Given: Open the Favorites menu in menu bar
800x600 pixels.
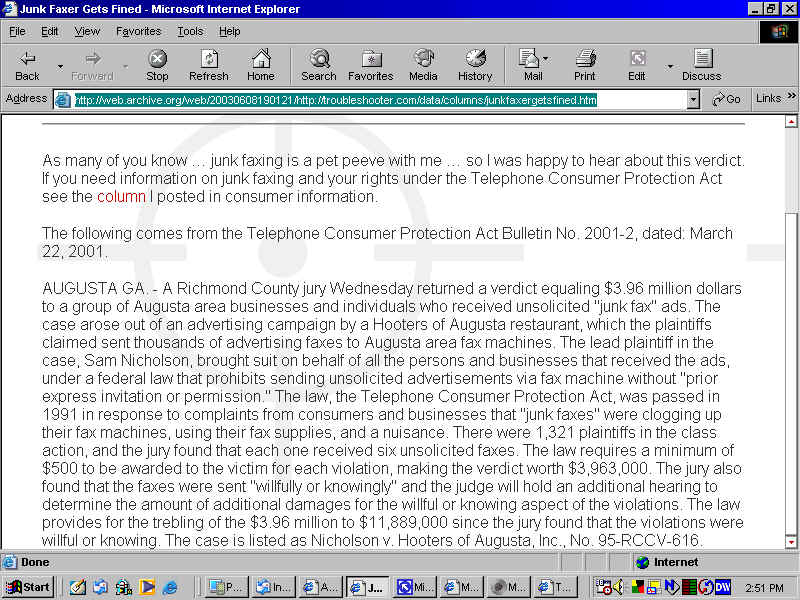Looking at the screenshot, I should [x=139, y=32].
